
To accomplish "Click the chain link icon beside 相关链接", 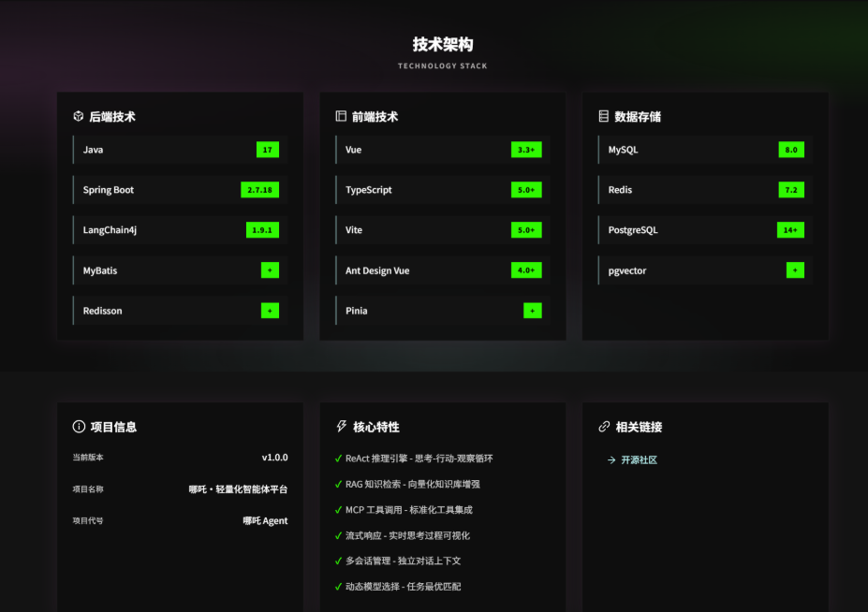I will click(x=604, y=427).
